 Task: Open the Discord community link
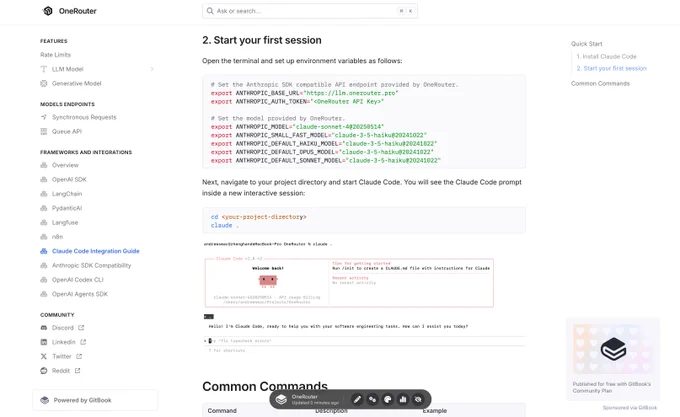coord(62,328)
